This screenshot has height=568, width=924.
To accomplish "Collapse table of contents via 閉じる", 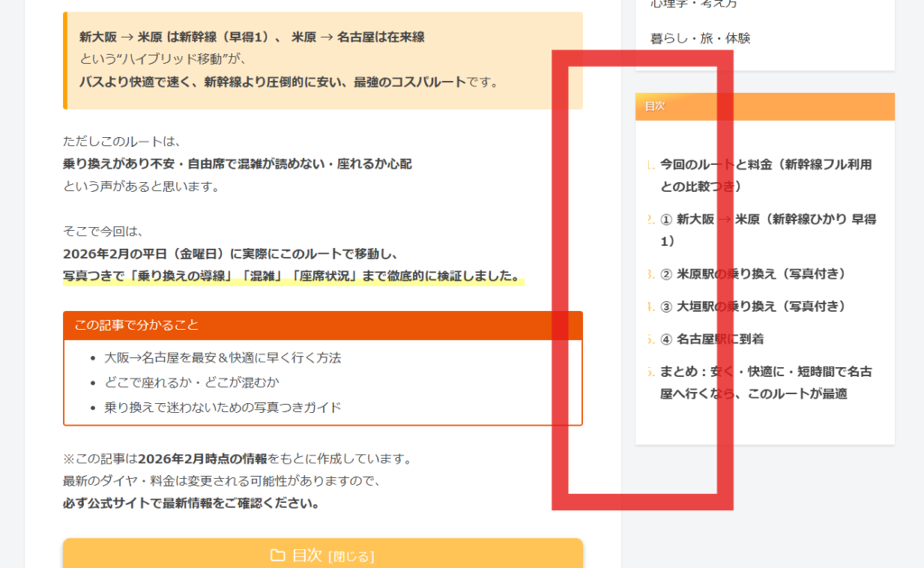I will [x=351, y=556].
